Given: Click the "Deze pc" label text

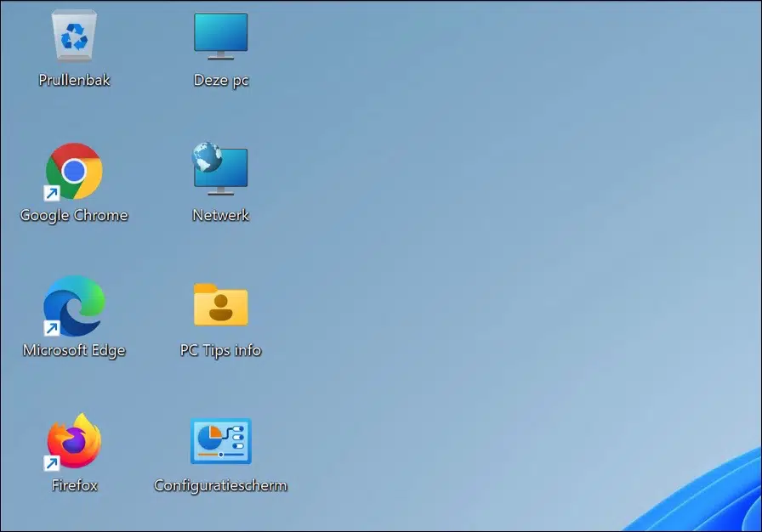Looking at the screenshot, I should 221,81.
